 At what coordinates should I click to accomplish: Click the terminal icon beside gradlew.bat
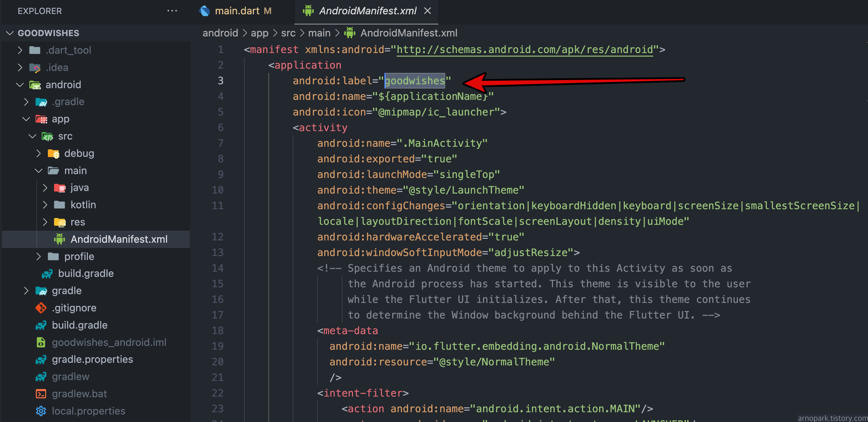click(41, 394)
